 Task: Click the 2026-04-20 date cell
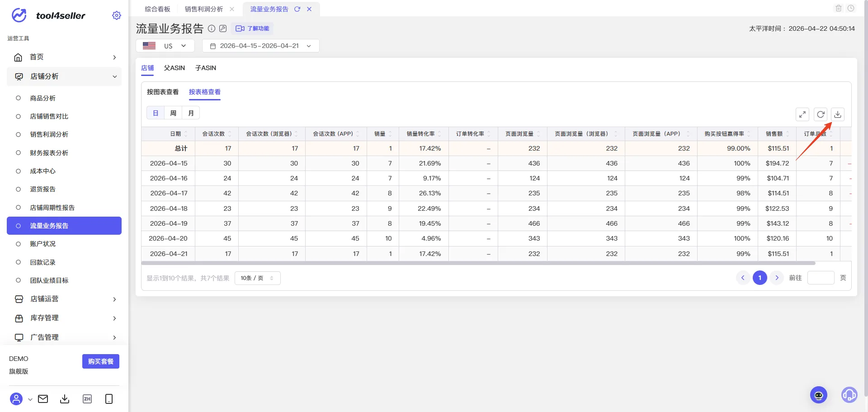click(x=168, y=238)
